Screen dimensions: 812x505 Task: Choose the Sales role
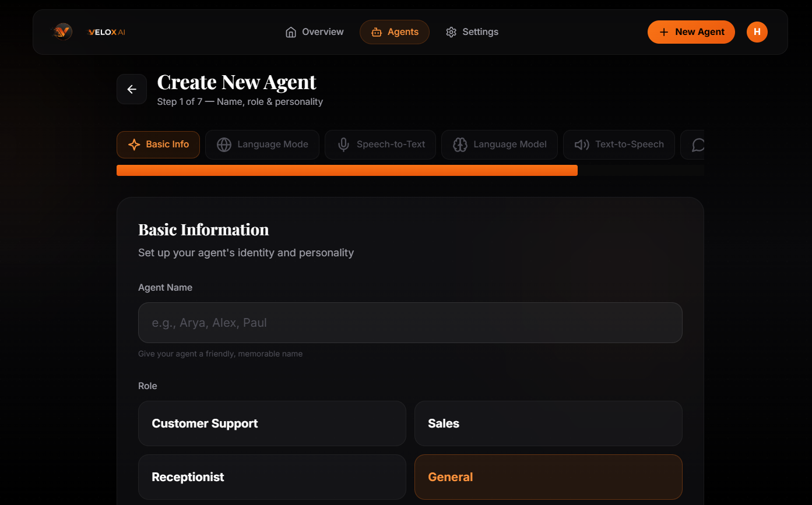pos(549,423)
